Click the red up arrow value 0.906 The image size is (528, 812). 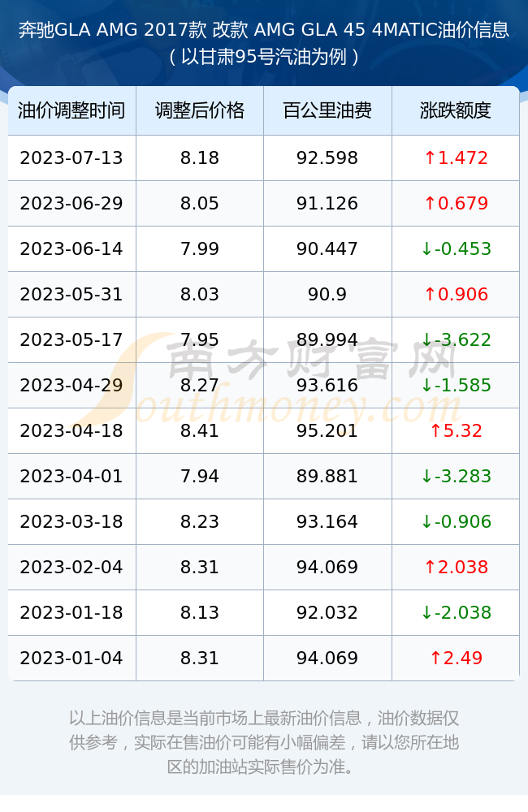[456, 294]
